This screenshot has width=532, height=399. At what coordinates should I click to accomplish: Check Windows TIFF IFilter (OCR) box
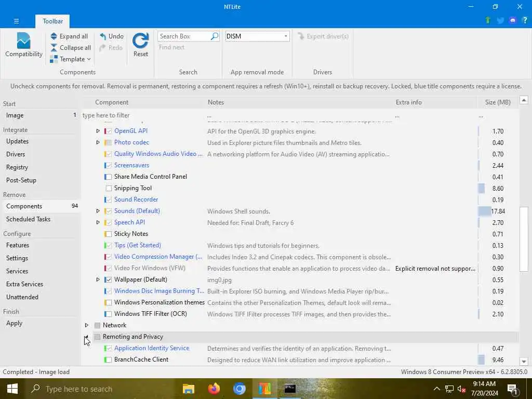click(x=108, y=314)
